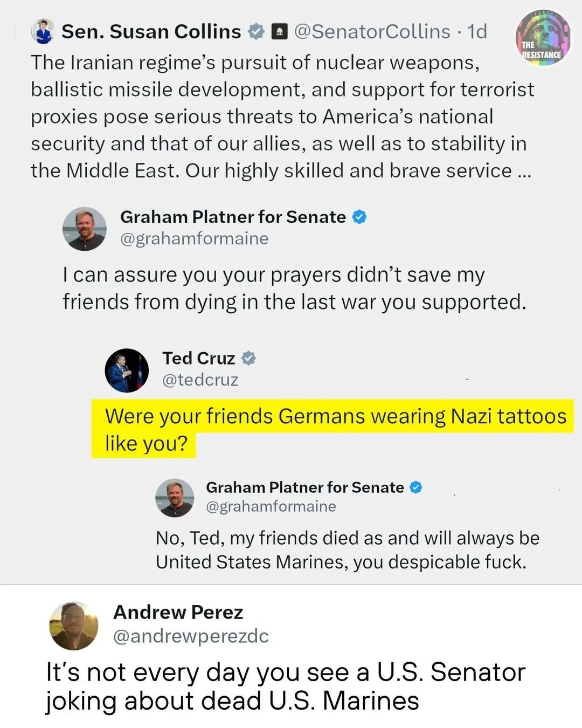Image resolution: width=582 pixels, height=728 pixels.
Task: Click the government building icon near @SenatorCollins
Action: [279, 32]
